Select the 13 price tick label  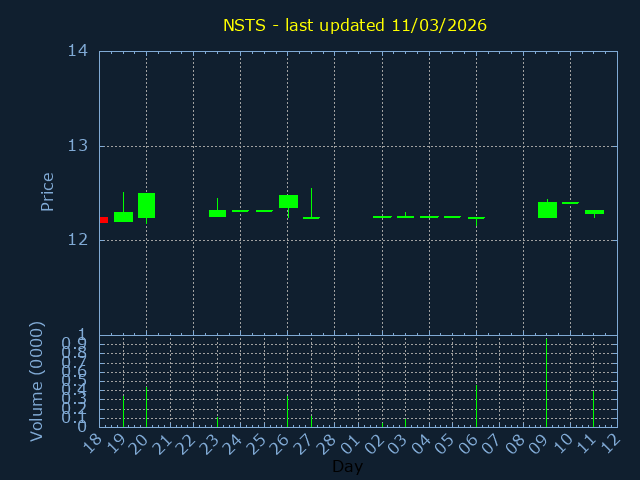point(78,146)
